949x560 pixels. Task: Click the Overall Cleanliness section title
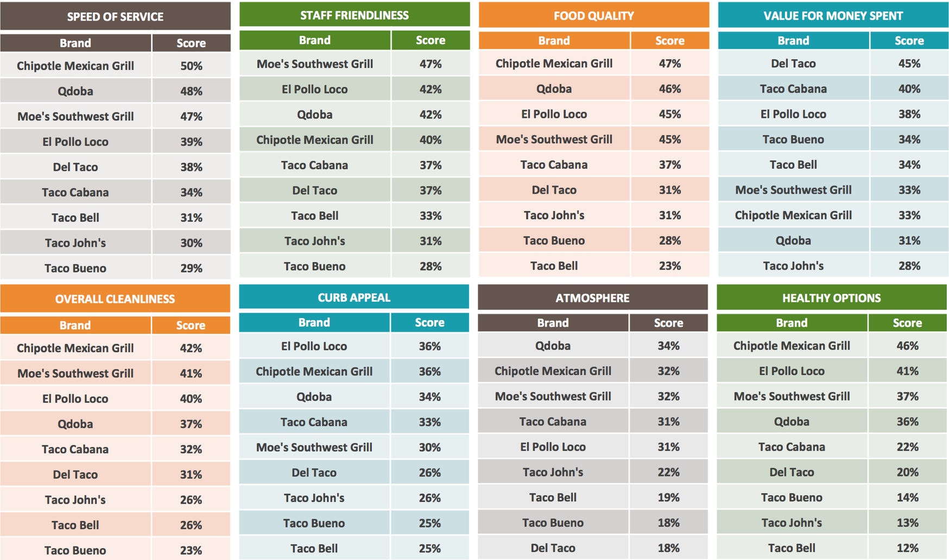point(115,299)
